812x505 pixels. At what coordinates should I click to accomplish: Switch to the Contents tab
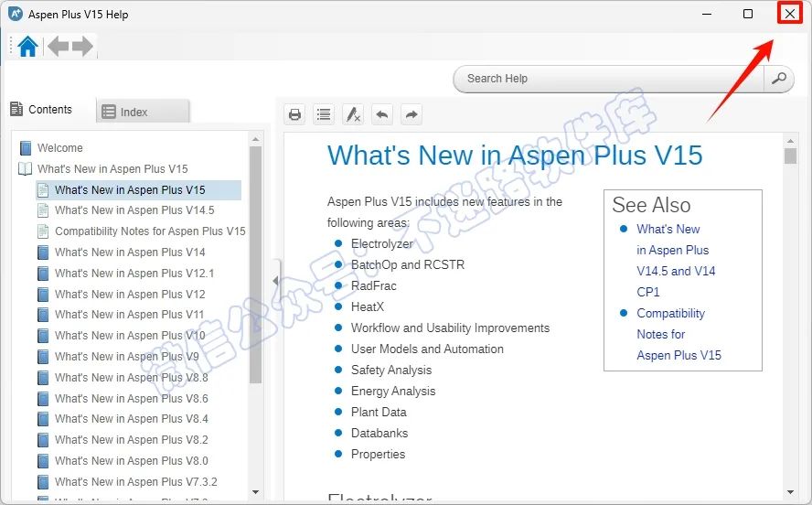pos(41,109)
